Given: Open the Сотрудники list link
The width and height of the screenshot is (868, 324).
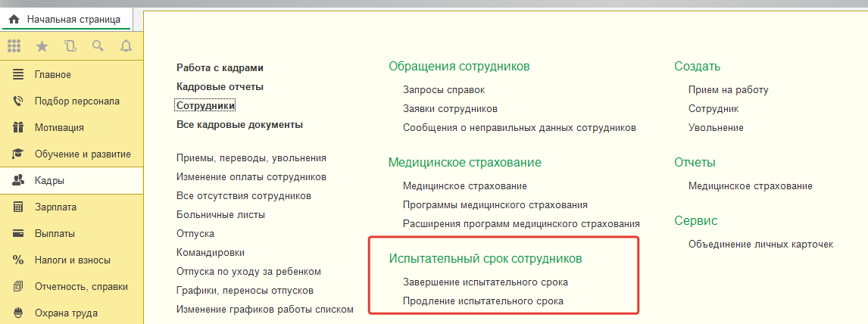Looking at the screenshot, I should [205, 106].
